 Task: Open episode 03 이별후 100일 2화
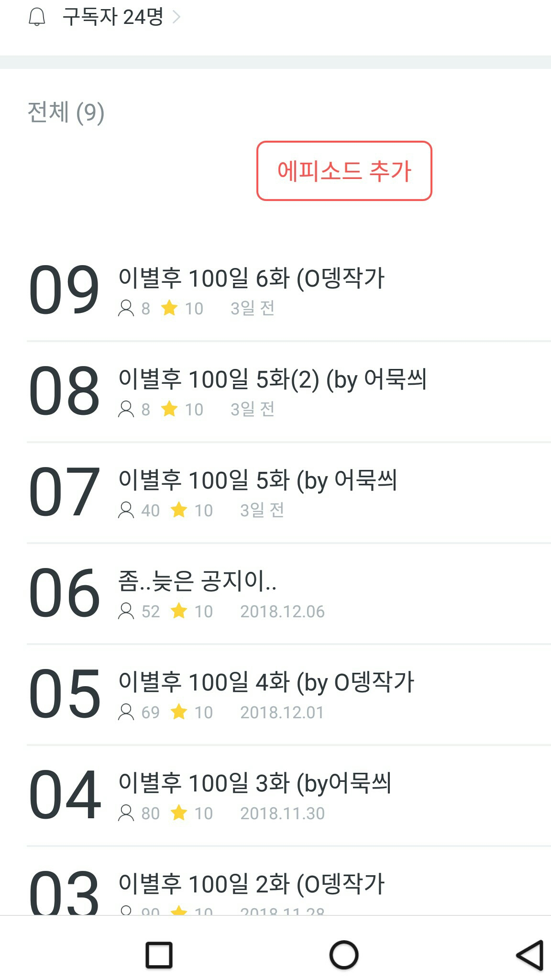(251, 883)
